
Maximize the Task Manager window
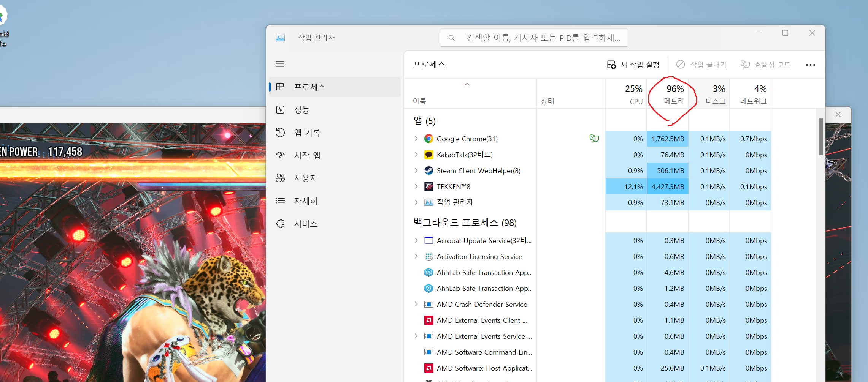pos(785,33)
